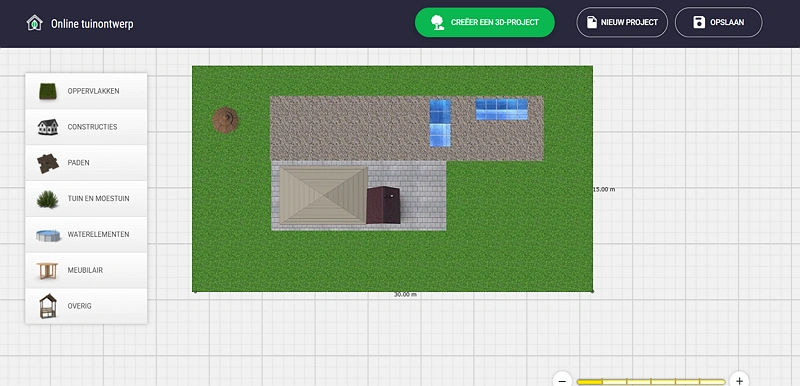The image size is (800, 386).
Task: Click the wooden table icon beside Meubilair
Action: tap(47, 270)
